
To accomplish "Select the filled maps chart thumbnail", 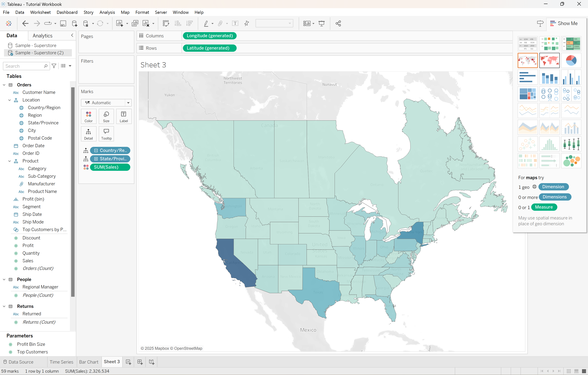I will 549,60.
